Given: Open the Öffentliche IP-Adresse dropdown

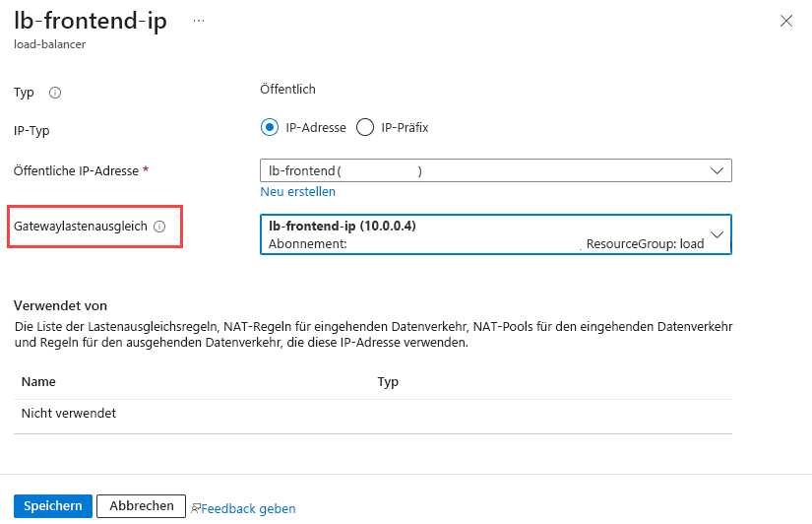Looking at the screenshot, I should click(496, 170).
